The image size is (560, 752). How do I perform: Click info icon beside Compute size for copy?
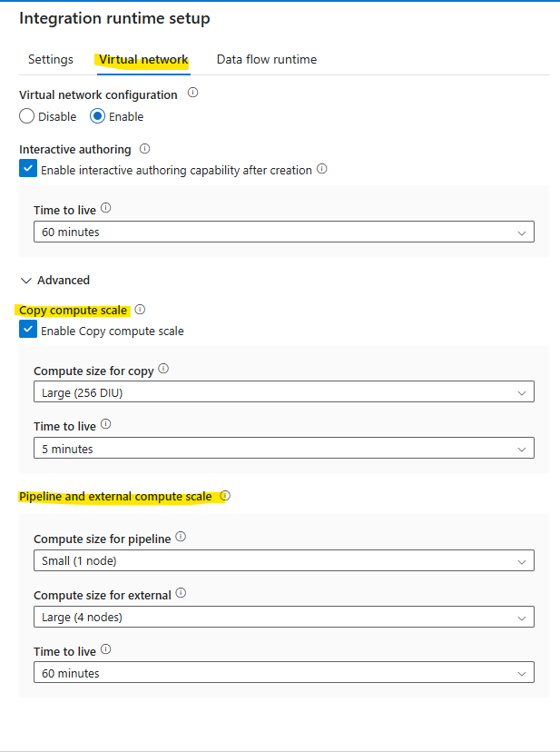163,370
